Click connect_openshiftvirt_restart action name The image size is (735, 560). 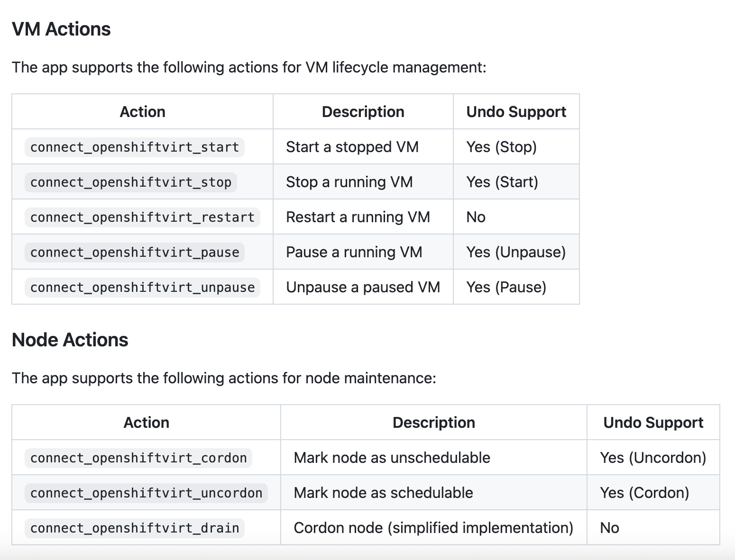pyautogui.click(x=142, y=217)
